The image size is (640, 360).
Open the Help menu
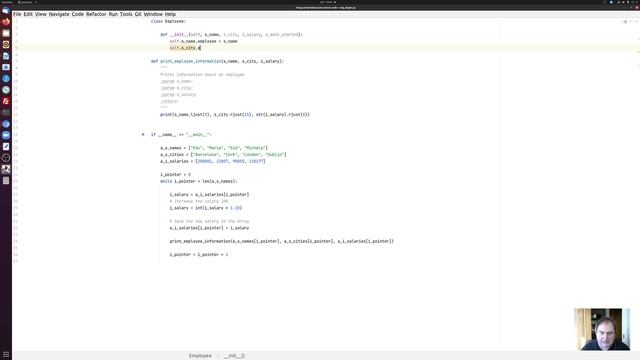pos(170,14)
